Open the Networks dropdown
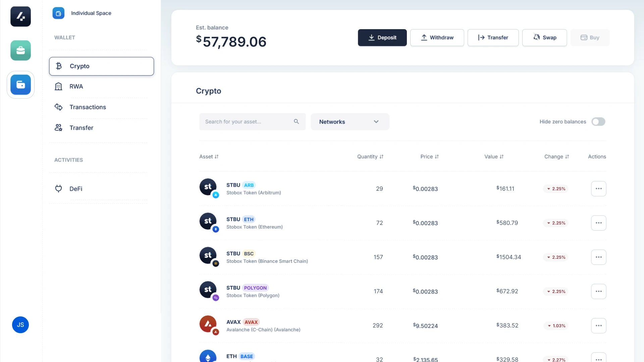This screenshot has width=644, height=362. tap(350, 122)
